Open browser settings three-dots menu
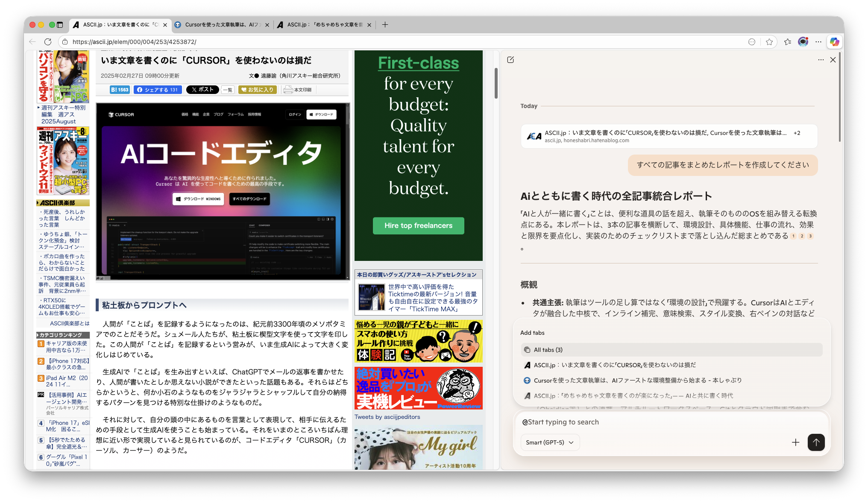This screenshot has height=503, width=868. pyautogui.click(x=818, y=42)
